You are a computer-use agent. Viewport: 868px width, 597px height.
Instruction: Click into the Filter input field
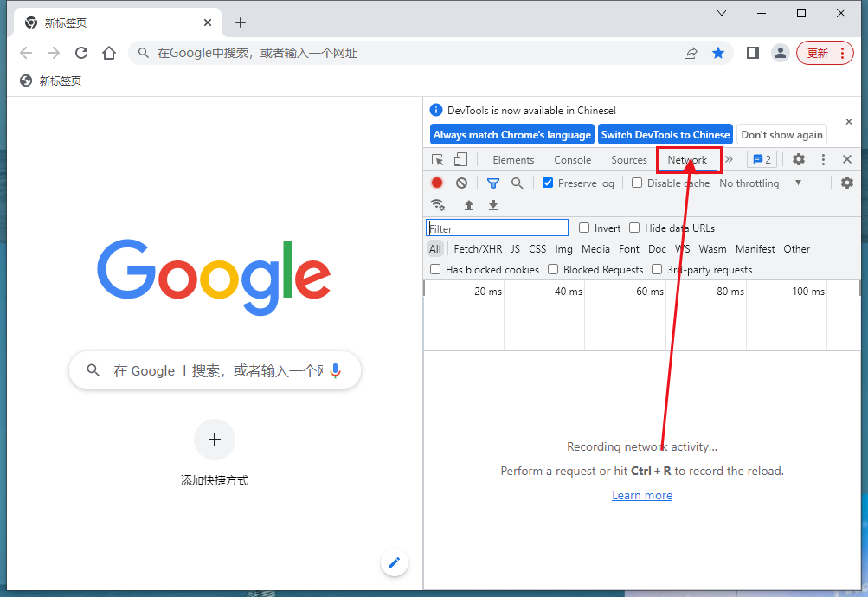497,228
